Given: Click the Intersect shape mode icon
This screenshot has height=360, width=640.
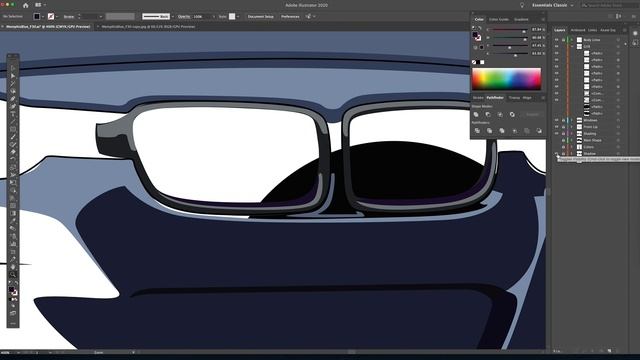Looking at the screenshot, I should click(500, 115).
